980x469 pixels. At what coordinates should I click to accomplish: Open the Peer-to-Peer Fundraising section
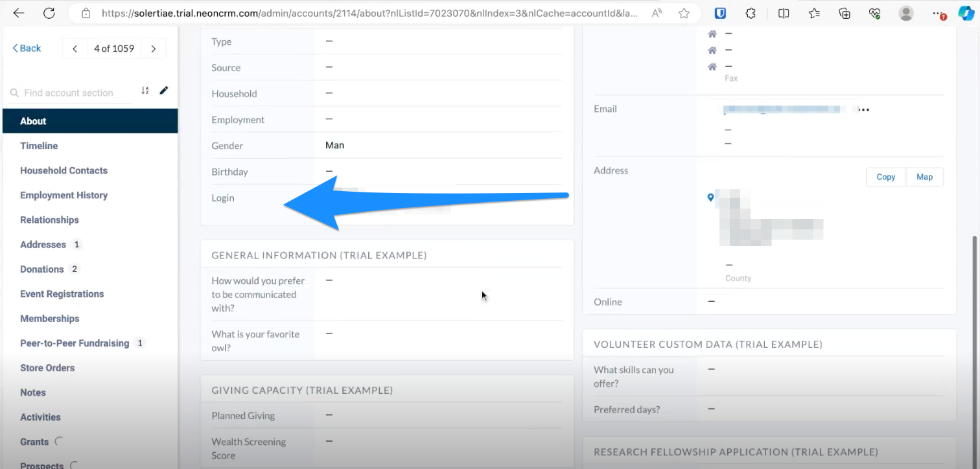click(x=75, y=343)
